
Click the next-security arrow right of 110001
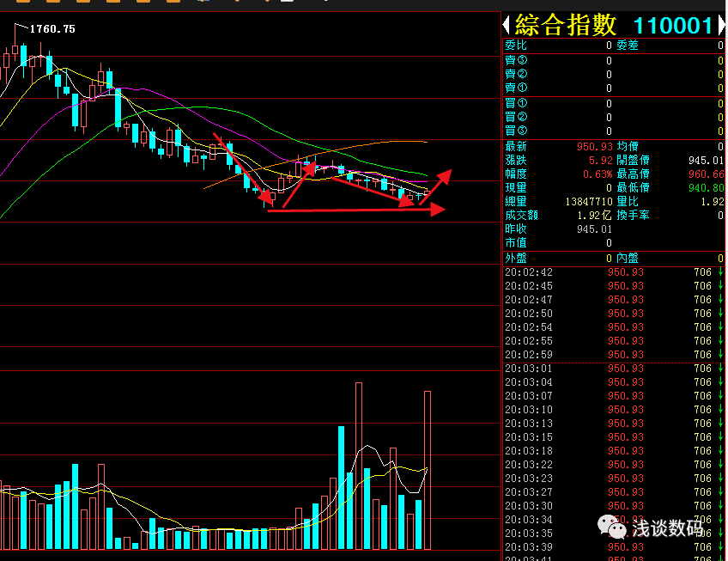[x=721, y=25]
